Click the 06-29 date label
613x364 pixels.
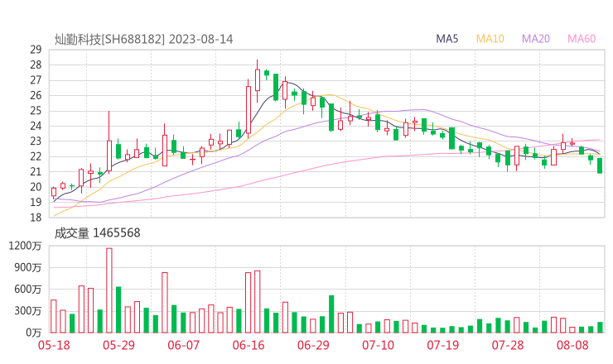coord(313,345)
